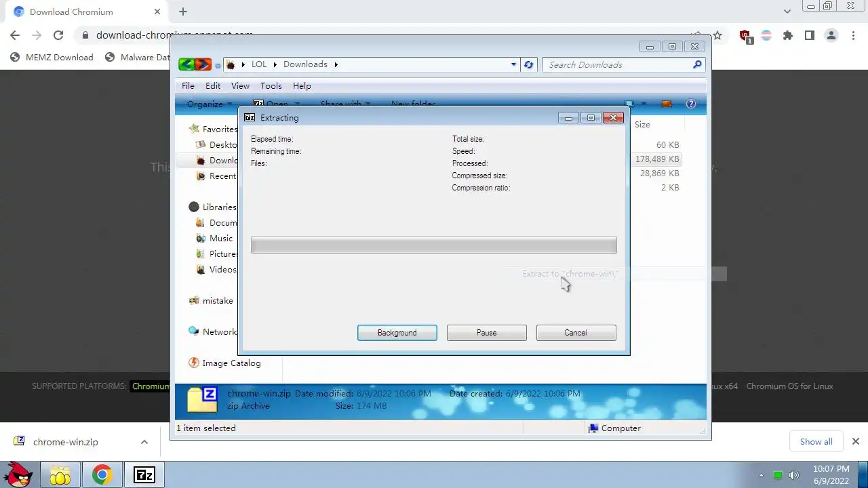
Task: Close the Extracting dialog
Action: [613, 117]
